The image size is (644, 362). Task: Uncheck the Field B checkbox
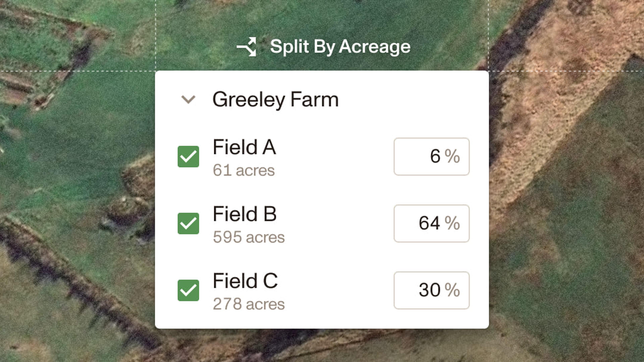[x=188, y=223]
